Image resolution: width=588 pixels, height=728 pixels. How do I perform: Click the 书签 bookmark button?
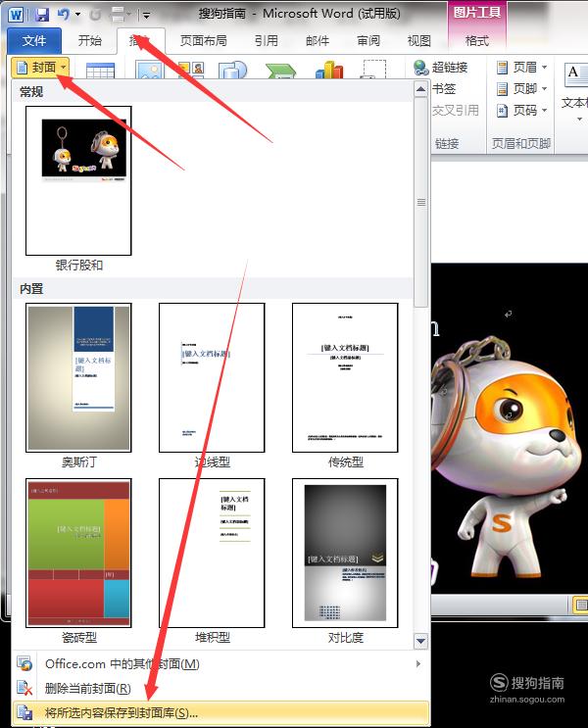[x=444, y=89]
